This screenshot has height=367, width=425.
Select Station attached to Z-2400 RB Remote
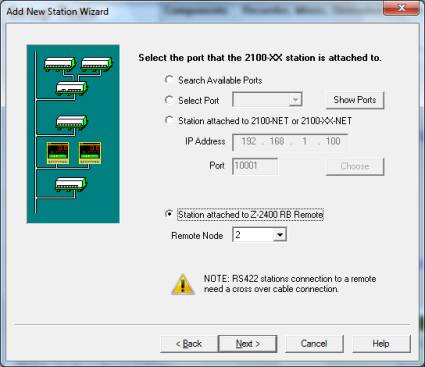(169, 214)
